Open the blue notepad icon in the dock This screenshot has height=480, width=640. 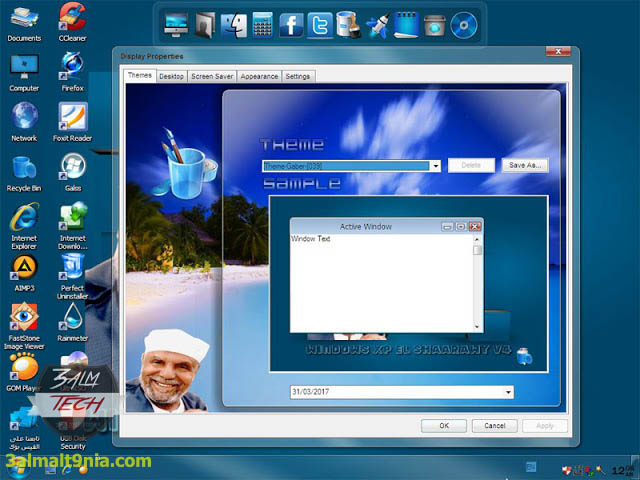coord(406,25)
